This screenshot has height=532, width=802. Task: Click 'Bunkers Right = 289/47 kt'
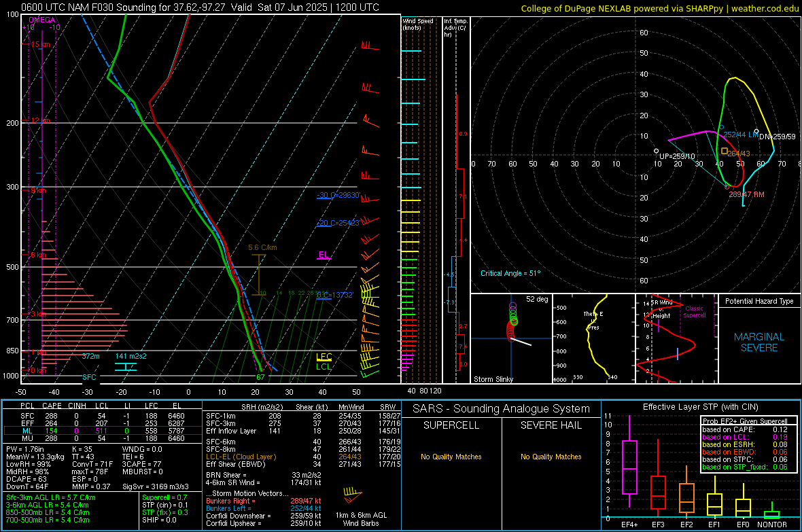[x=264, y=501]
